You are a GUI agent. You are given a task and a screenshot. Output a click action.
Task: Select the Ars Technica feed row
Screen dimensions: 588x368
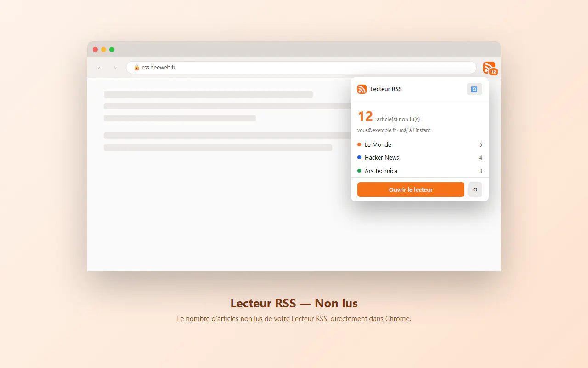coord(420,171)
